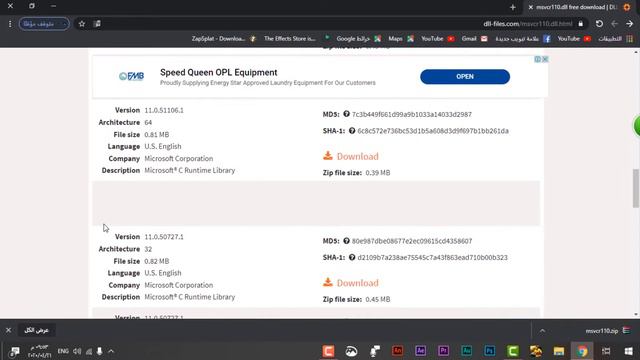Open the YouTube bookmark beside Gmail
The image size is (640, 360).
(438, 39)
